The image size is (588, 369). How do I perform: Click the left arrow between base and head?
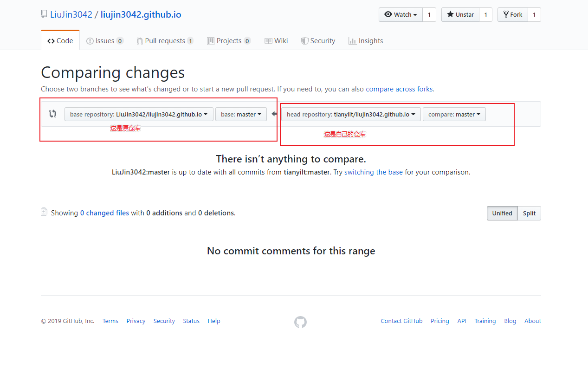coord(274,114)
